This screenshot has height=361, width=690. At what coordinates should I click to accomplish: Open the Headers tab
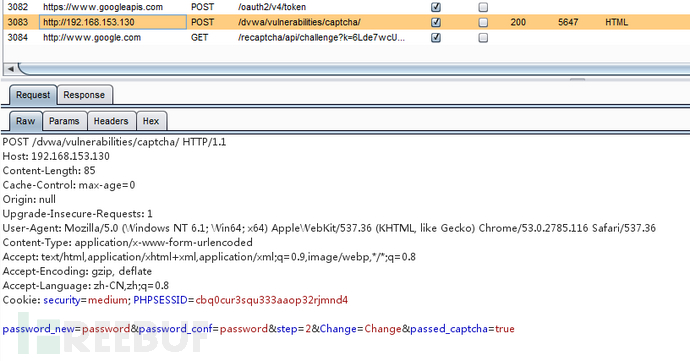111,121
